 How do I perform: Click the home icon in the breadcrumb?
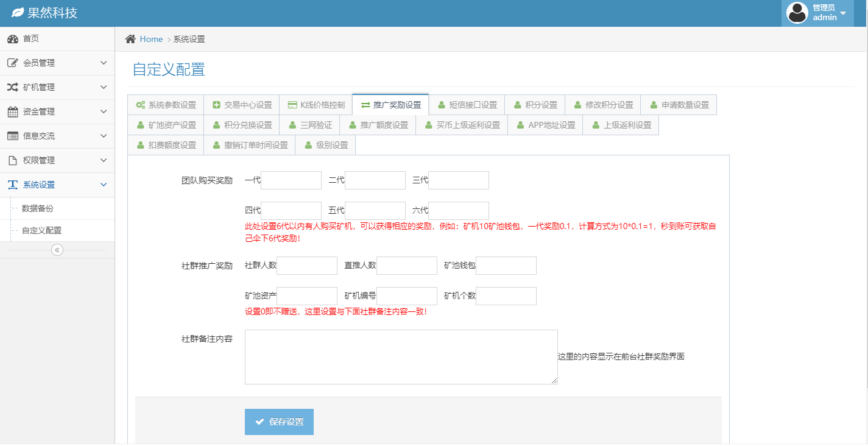130,39
